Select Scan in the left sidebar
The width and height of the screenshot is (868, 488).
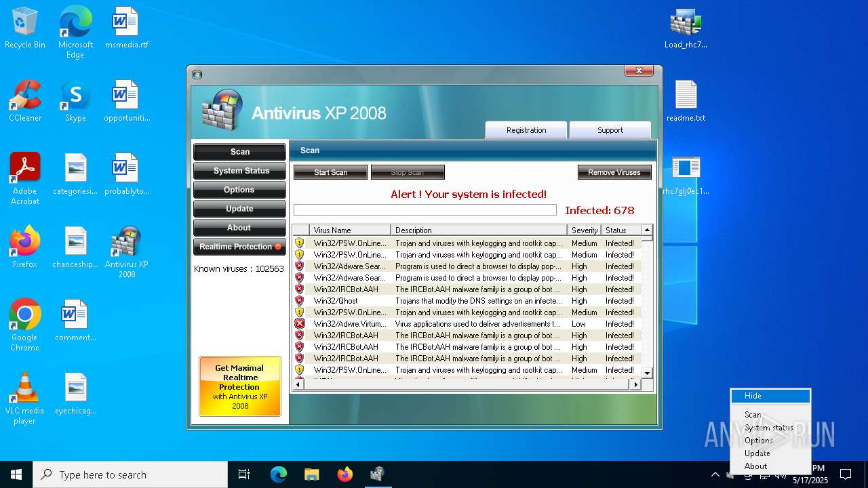(239, 152)
